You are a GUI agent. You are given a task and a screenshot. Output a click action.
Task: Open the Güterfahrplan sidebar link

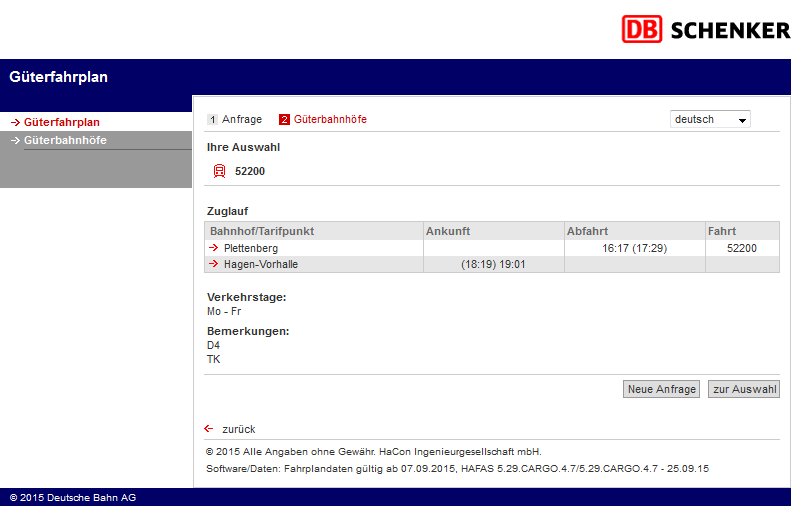tap(61, 122)
